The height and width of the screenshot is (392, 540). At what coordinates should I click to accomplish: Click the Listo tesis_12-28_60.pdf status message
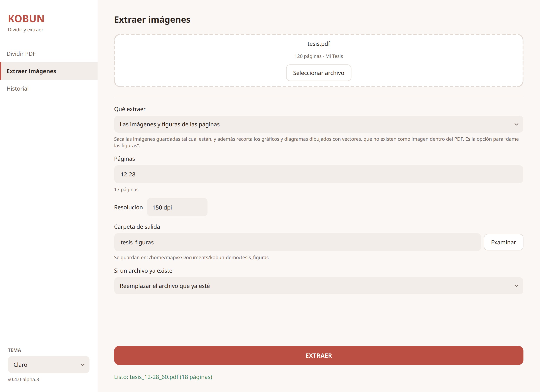point(163,377)
